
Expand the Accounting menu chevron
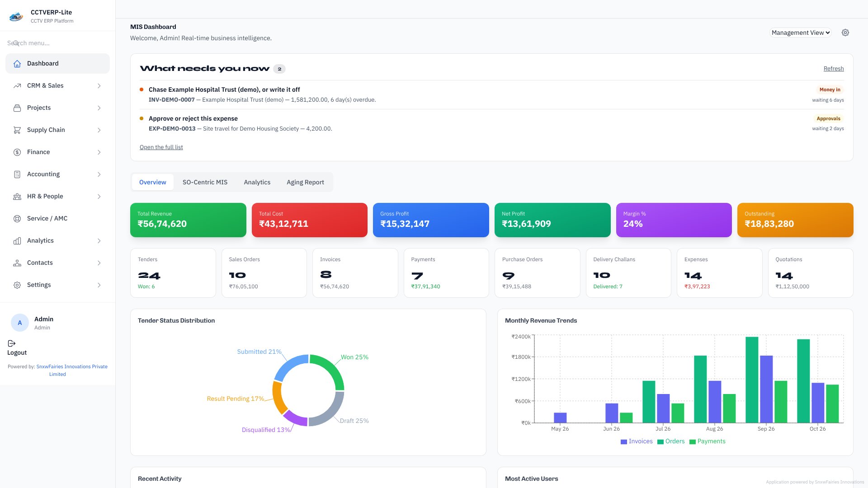pos(99,174)
